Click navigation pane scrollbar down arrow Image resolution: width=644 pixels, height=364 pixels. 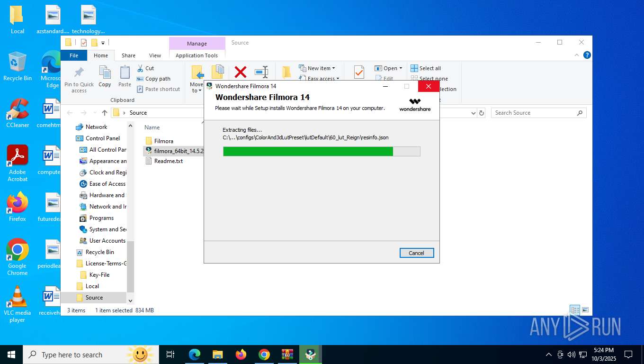pyautogui.click(x=131, y=301)
